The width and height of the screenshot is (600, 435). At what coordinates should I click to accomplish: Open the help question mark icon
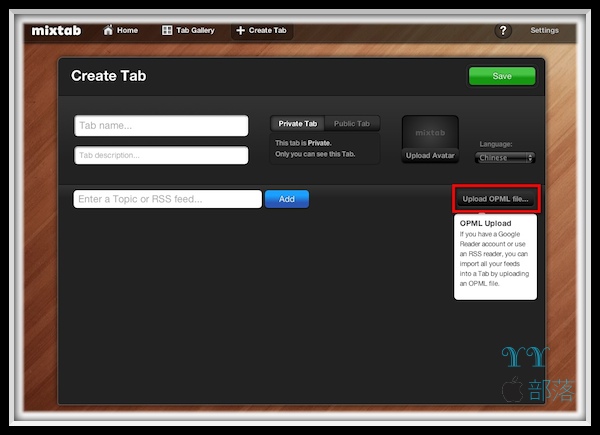point(503,31)
